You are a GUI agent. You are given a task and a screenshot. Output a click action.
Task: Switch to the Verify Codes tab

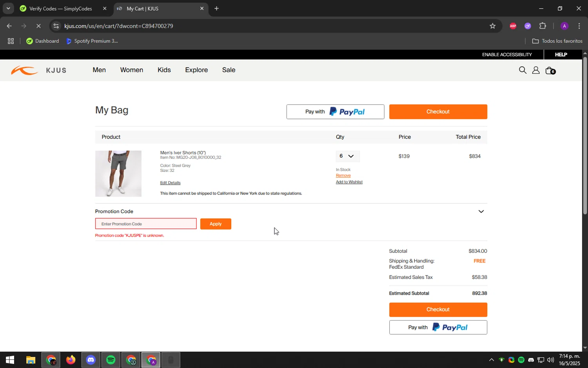(x=60, y=8)
